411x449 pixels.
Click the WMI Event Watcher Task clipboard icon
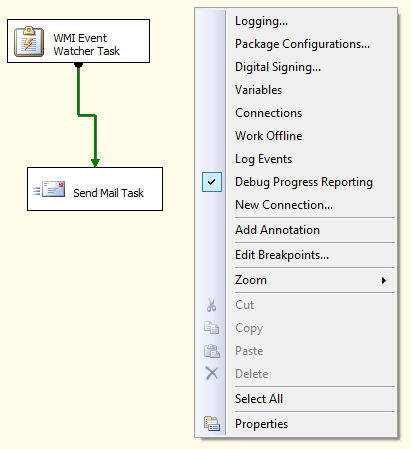click(29, 42)
